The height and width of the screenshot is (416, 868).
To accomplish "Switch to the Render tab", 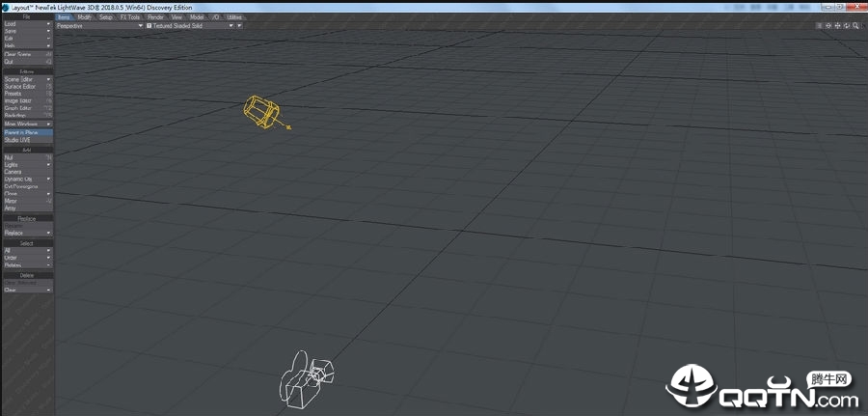I will coord(156,17).
